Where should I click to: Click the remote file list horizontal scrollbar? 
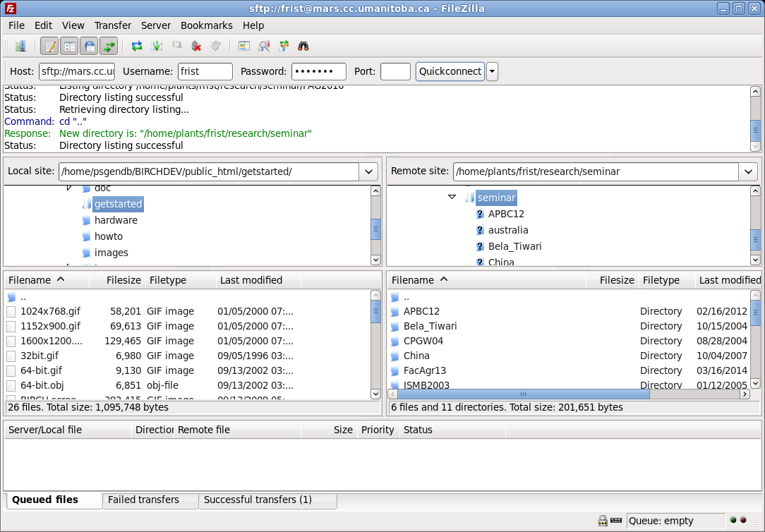522,394
